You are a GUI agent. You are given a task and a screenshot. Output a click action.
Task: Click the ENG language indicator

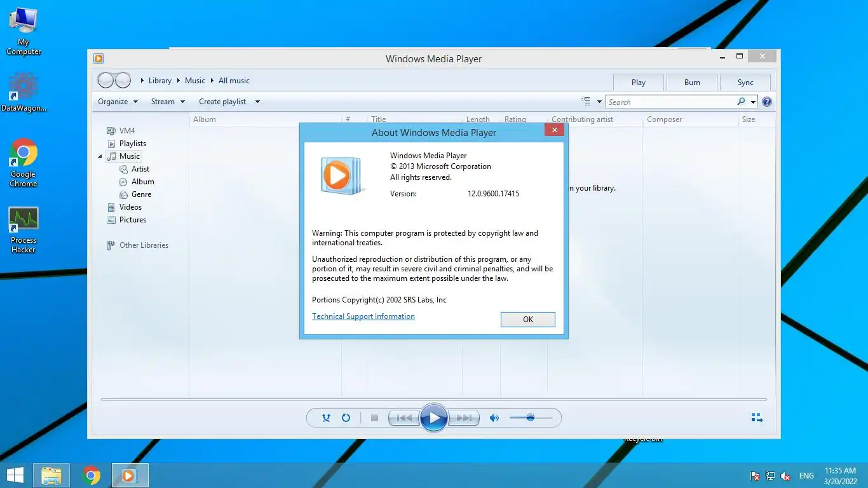(806, 475)
